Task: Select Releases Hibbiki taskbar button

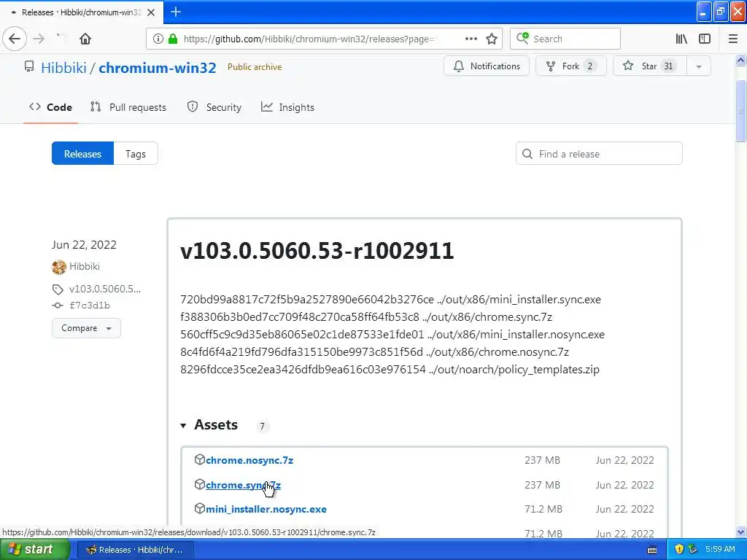Action: [x=135, y=550]
